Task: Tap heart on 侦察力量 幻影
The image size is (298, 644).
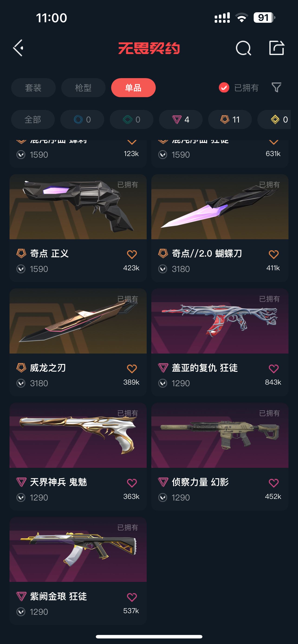Action: [x=273, y=483]
